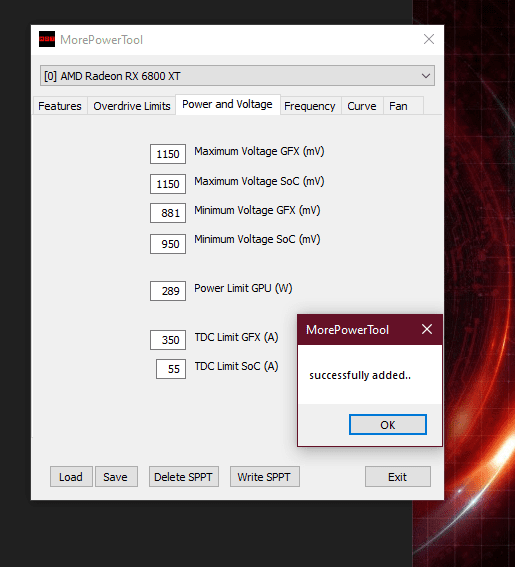Click the Delete SPPT button

183,477
